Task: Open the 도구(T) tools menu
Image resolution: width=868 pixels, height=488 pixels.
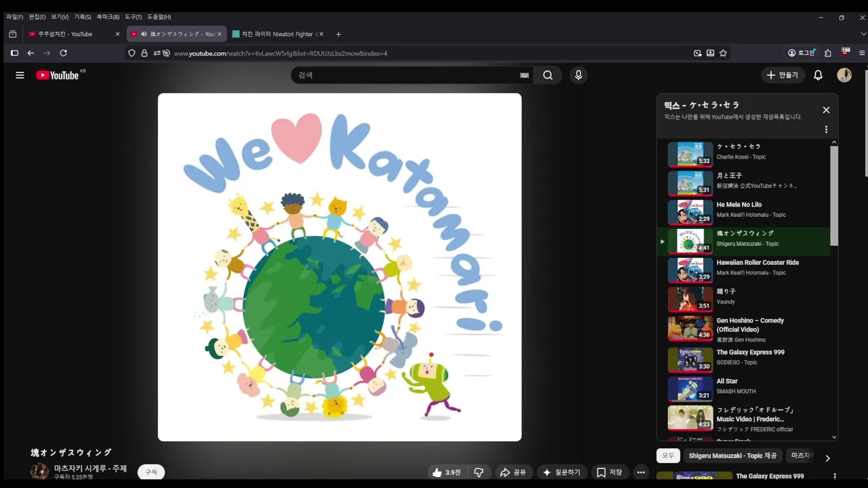Action: 134,17
